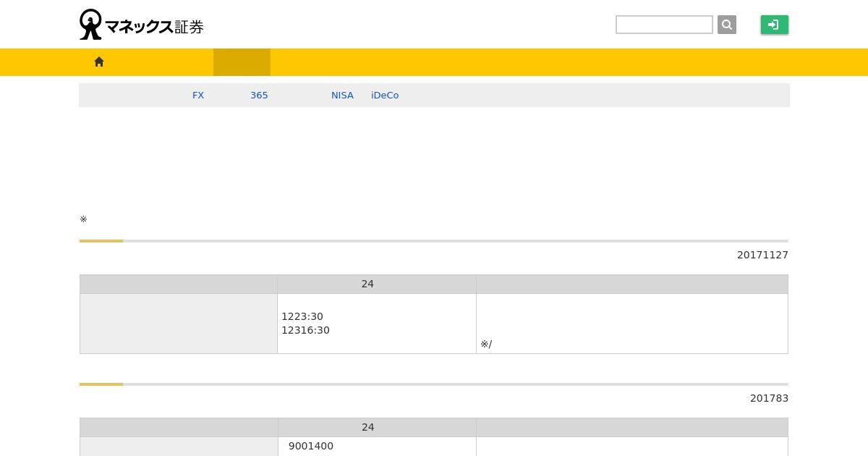Open the 365 link in the sub-menu
Screen dimensions: 868x456
click(259, 96)
